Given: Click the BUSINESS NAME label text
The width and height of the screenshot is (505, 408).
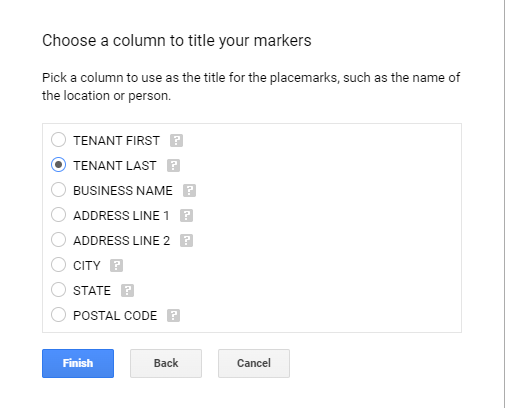Looking at the screenshot, I should [123, 191].
